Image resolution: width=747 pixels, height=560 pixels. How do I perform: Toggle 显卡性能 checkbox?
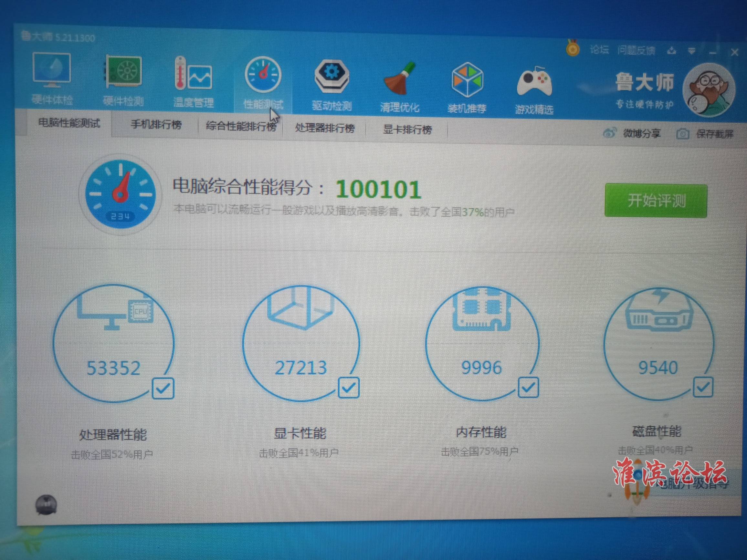349,388
